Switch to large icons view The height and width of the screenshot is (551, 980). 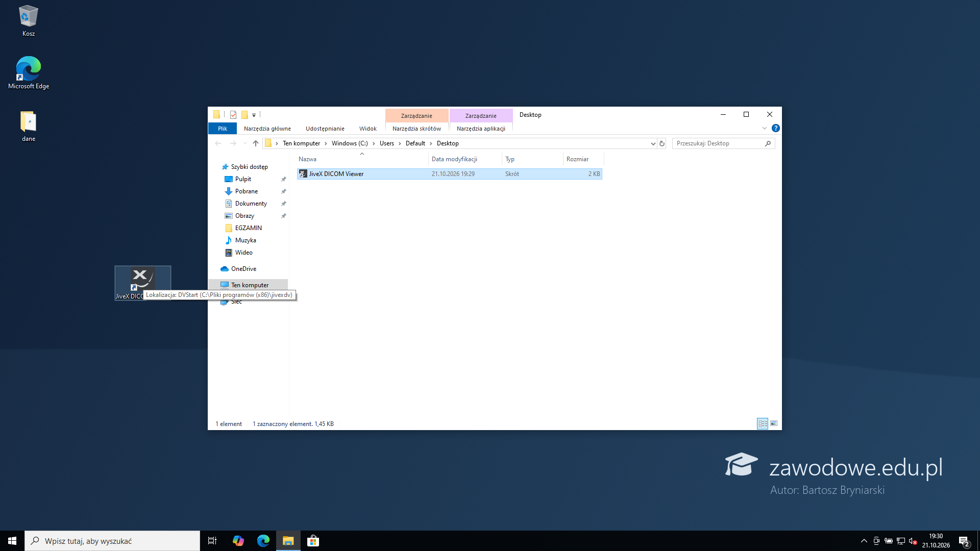774,423
